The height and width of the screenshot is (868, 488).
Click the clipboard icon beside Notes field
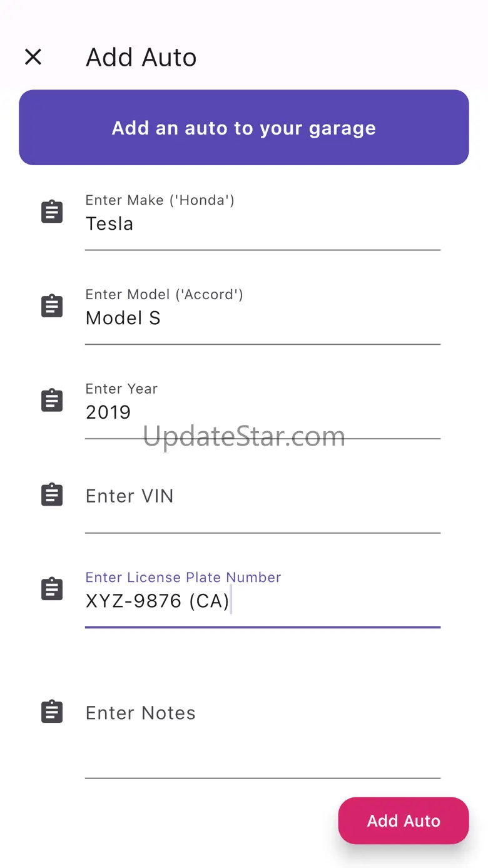tap(52, 712)
